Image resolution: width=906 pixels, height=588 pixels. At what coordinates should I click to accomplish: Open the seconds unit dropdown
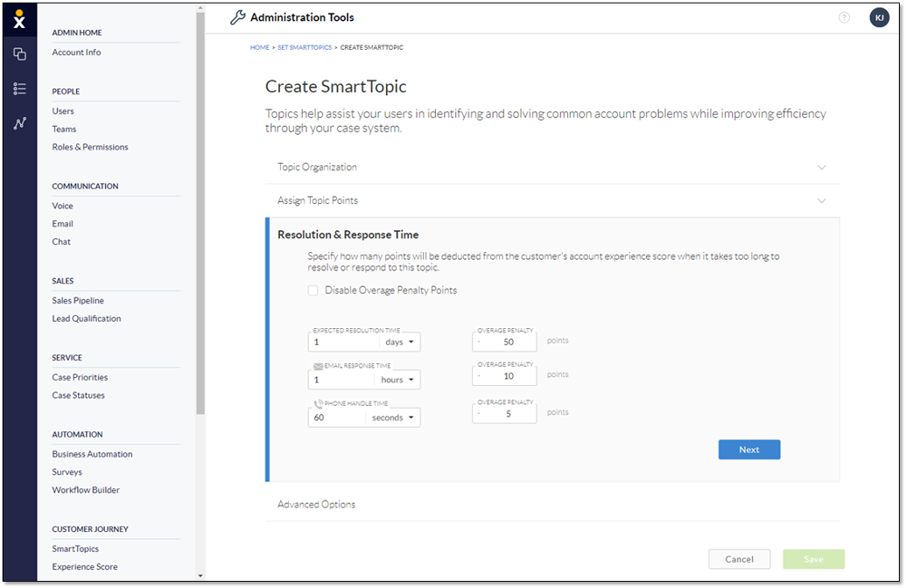(x=394, y=417)
